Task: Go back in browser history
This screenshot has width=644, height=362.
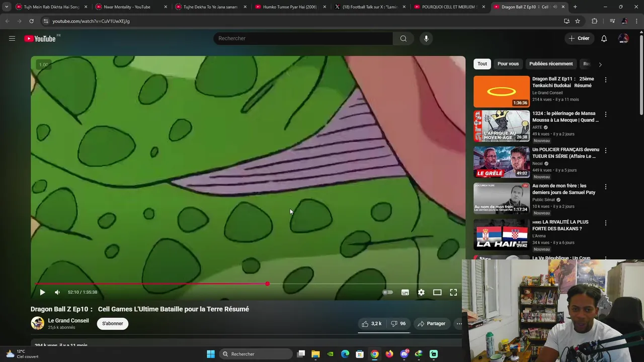Action: (7, 21)
